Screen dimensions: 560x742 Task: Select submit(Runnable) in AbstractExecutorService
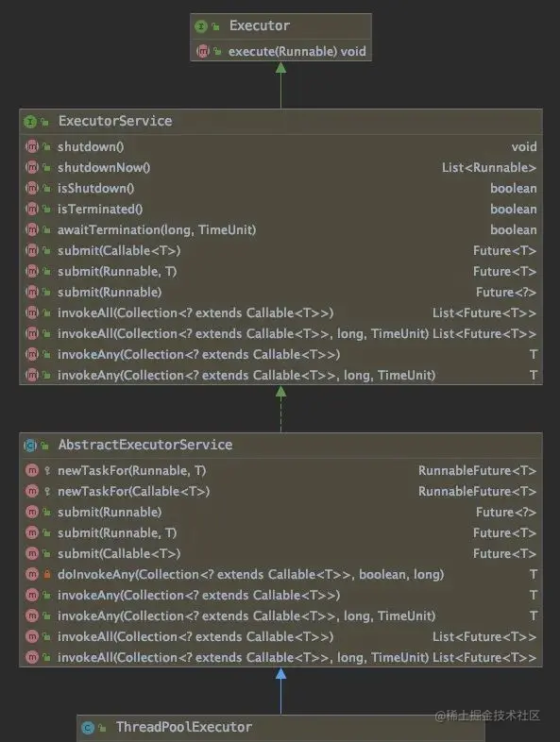click(x=280, y=512)
